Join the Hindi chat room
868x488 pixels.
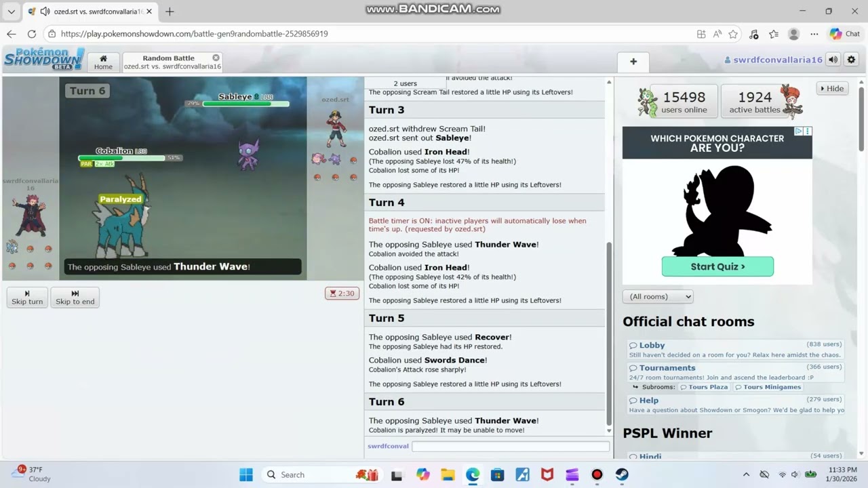pyautogui.click(x=650, y=456)
